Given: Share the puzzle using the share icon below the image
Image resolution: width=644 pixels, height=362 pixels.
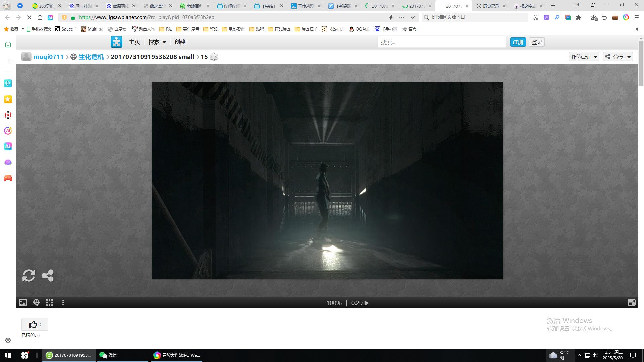Looking at the screenshot, I should point(48,276).
